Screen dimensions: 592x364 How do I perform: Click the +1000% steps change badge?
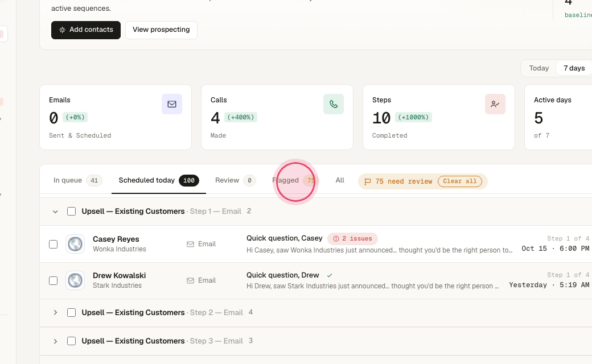tap(413, 117)
